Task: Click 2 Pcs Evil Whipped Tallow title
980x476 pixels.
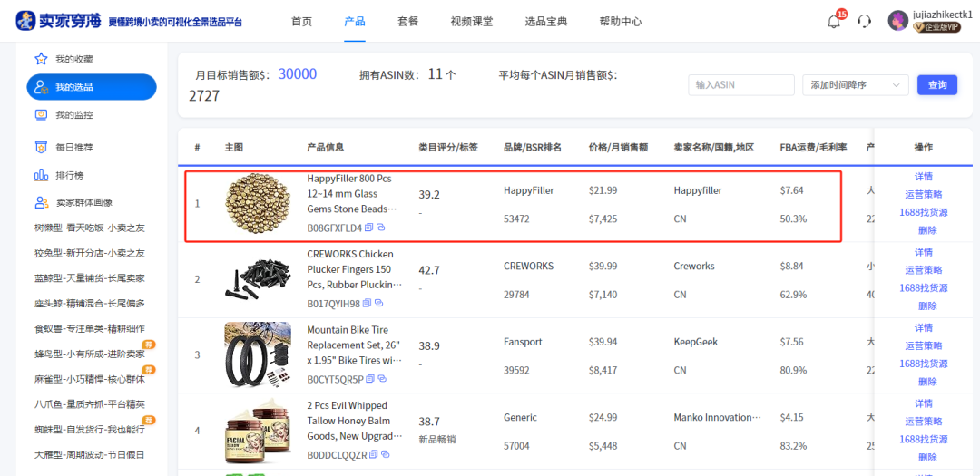Action: [354, 421]
